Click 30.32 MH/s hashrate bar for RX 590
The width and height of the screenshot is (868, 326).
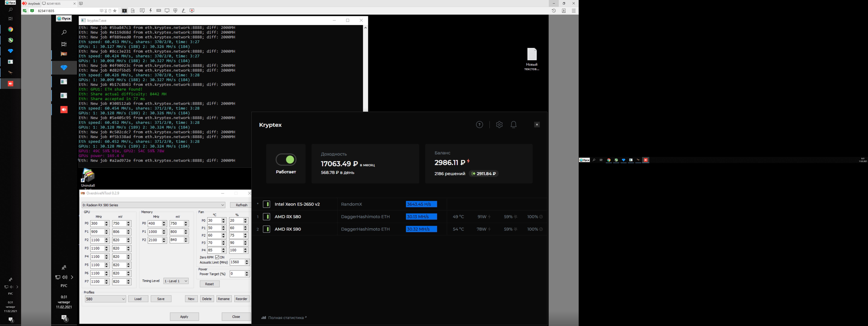(421, 229)
